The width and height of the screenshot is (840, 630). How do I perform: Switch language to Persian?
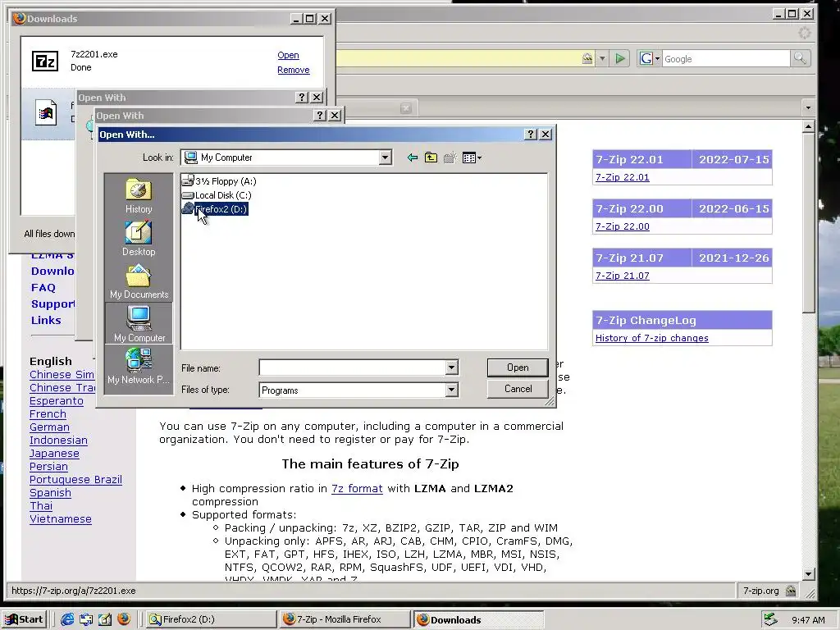48,467
